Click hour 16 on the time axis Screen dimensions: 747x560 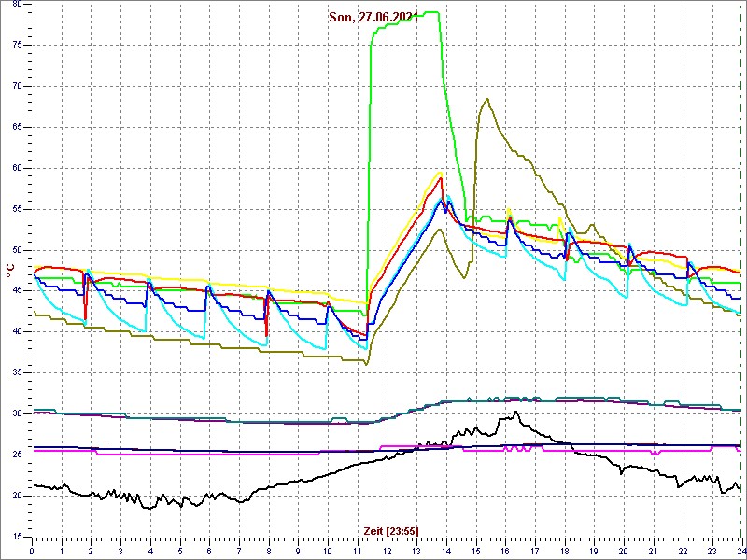point(504,551)
